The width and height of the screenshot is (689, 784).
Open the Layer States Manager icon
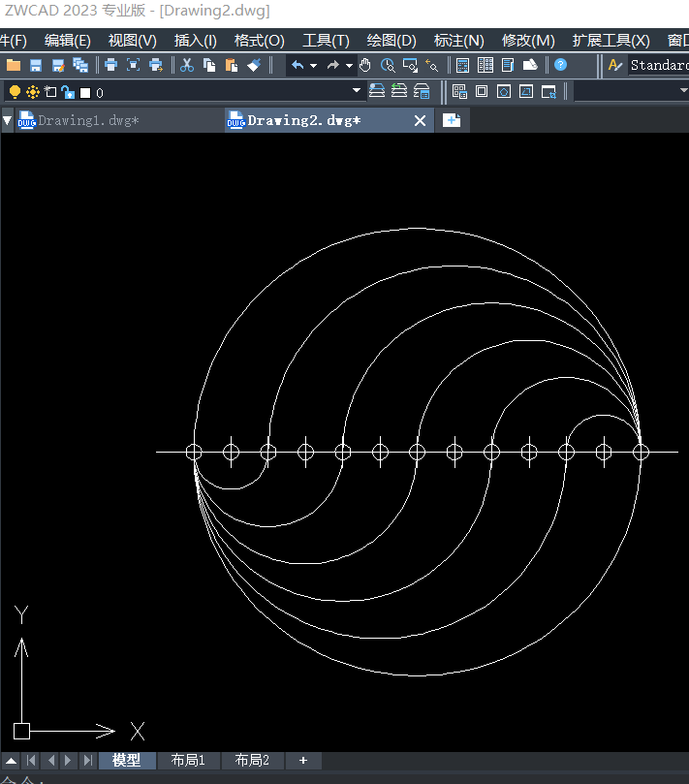[422, 90]
